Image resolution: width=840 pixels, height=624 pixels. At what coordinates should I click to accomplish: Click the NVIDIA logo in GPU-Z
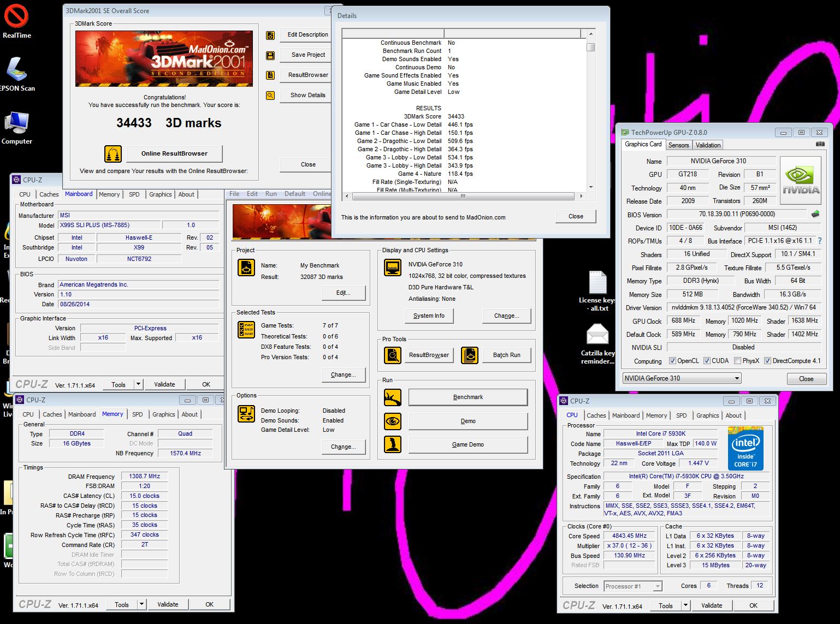click(801, 180)
